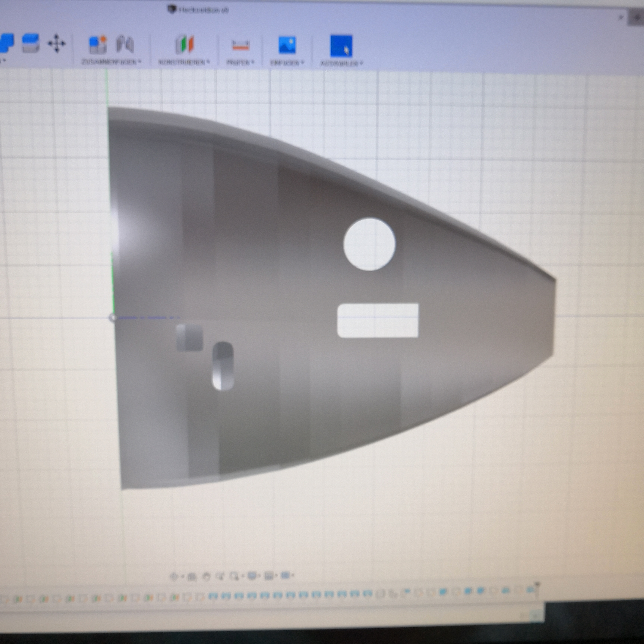The height and width of the screenshot is (644, 644).
Task: Open display settings in navigation bar
Action: [x=252, y=576]
